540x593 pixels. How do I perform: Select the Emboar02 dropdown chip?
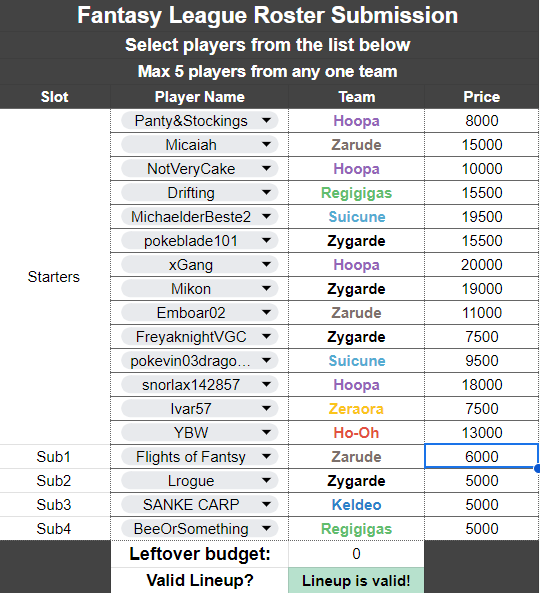click(199, 313)
